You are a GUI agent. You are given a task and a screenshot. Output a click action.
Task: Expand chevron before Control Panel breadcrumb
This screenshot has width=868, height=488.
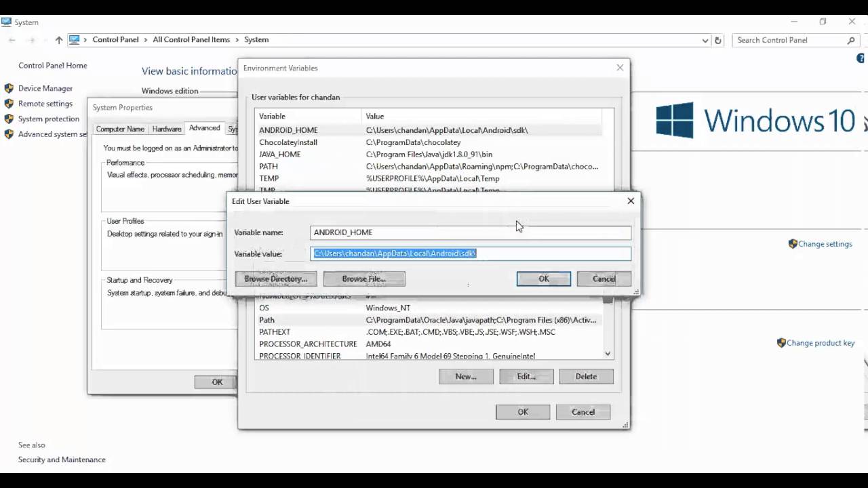coord(85,40)
